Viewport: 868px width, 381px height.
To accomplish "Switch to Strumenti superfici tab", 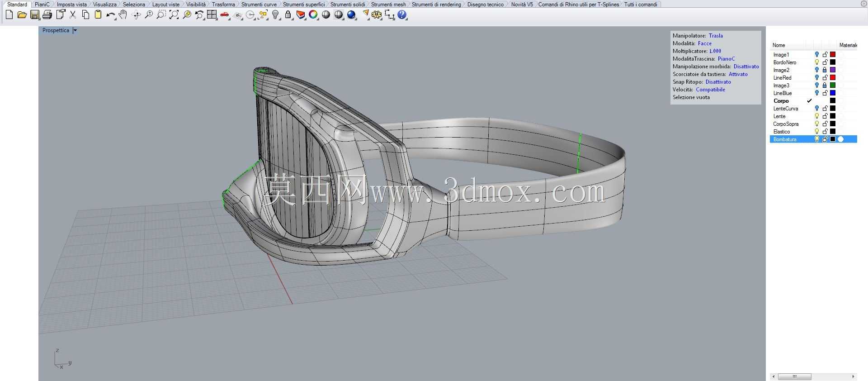I will pos(303,5).
